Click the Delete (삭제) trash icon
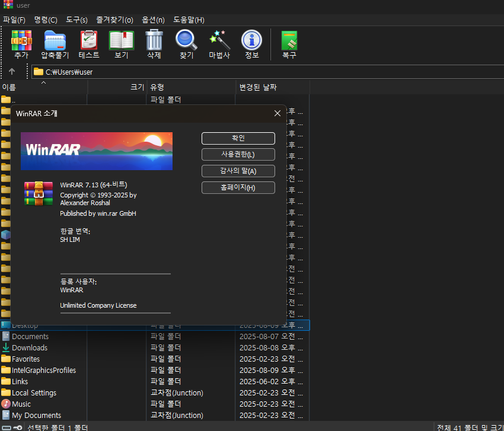 tap(154, 40)
